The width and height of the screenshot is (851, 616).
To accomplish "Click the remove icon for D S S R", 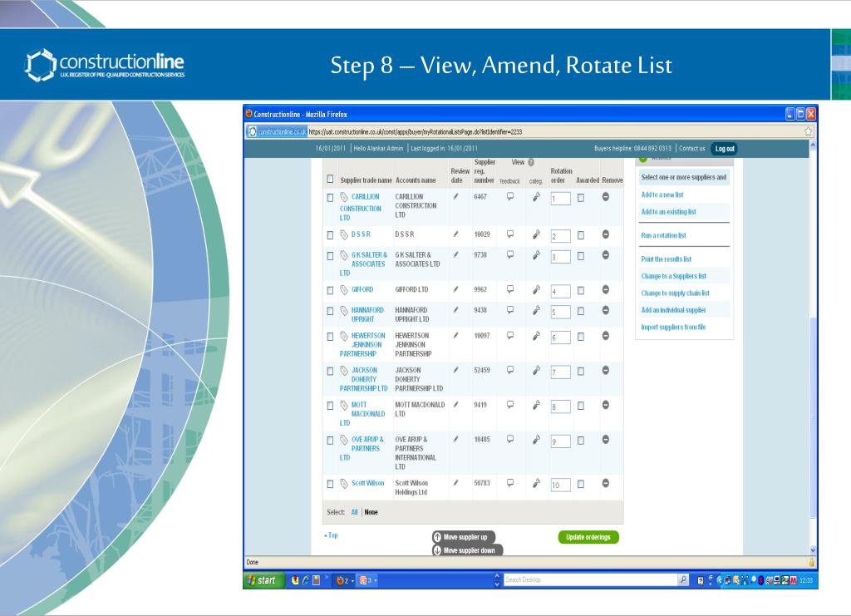I will click(605, 234).
